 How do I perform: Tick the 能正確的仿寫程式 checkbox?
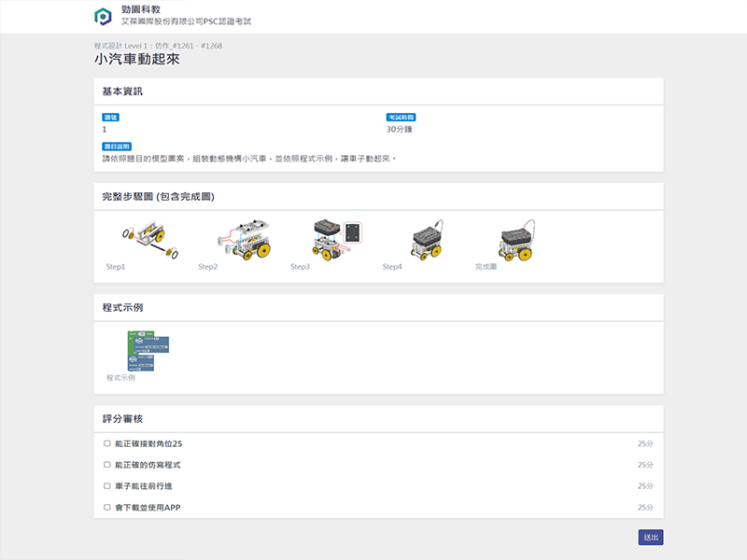[107, 465]
